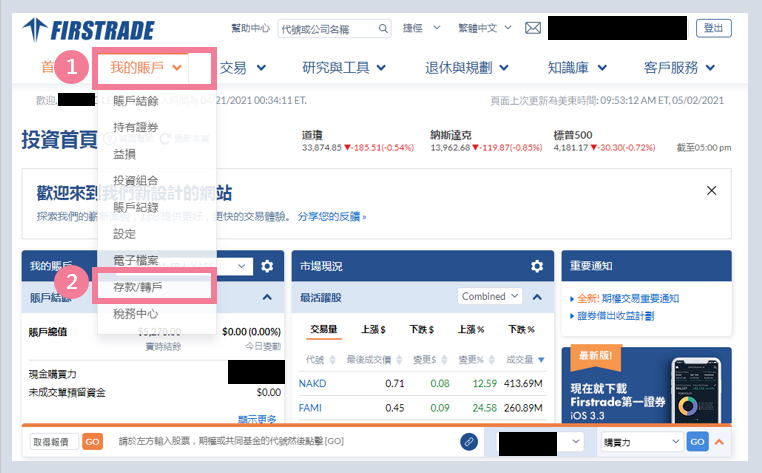762x473 pixels.
Task: Collapse the most active stocks chevron
Action: (x=537, y=297)
